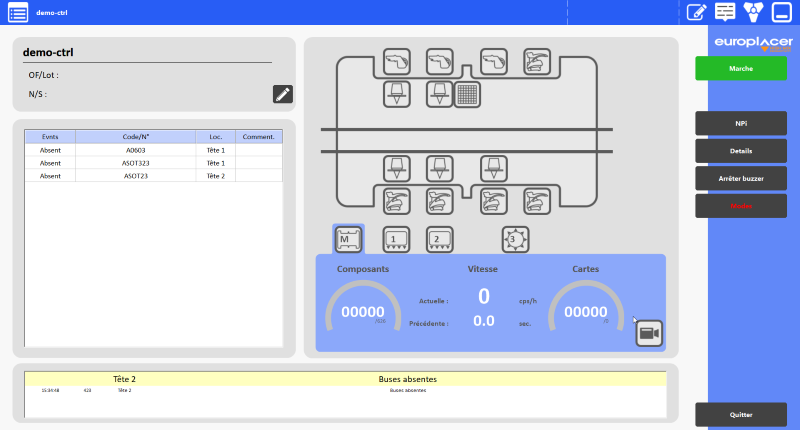This screenshot has width=800, height=430.
Task: Open the camera view icon
Action: pyautogui.click(x=649, y=333)
